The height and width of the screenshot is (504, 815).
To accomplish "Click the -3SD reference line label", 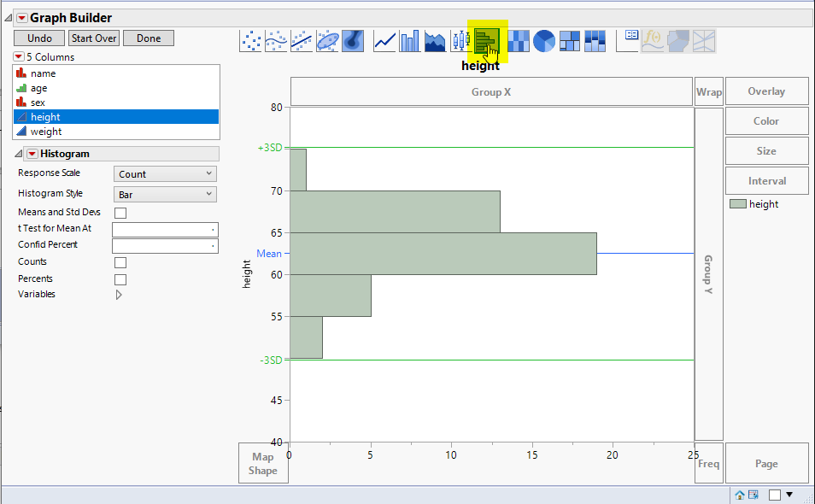I will tap(271, 360).
